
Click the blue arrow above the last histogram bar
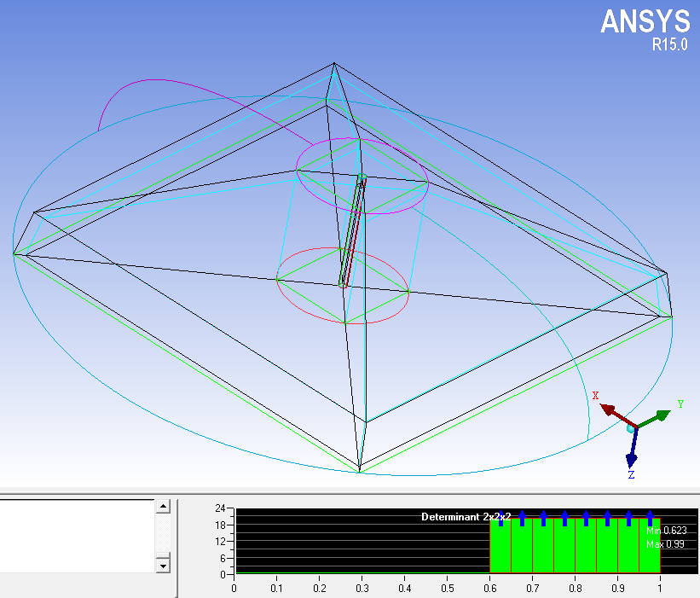click(650, 519)
